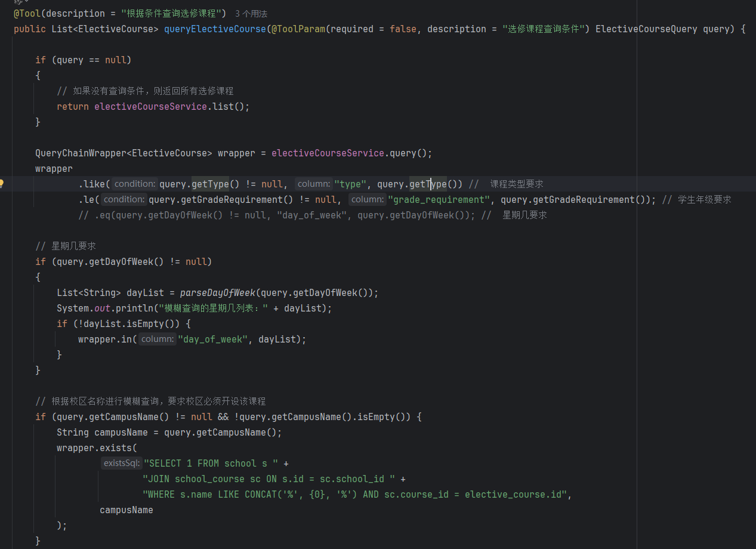Click the parseDayOfWeek method call

pyautogui.click(x=218, y=292)
